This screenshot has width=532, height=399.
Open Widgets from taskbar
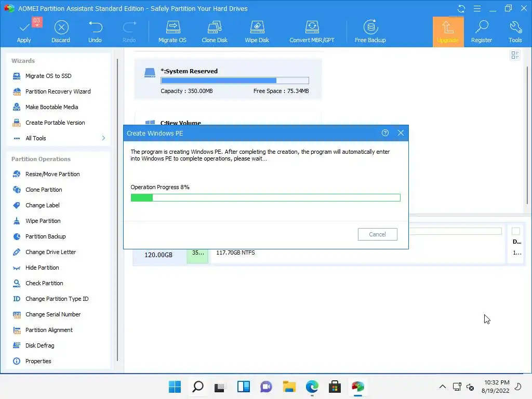(243, 387)
